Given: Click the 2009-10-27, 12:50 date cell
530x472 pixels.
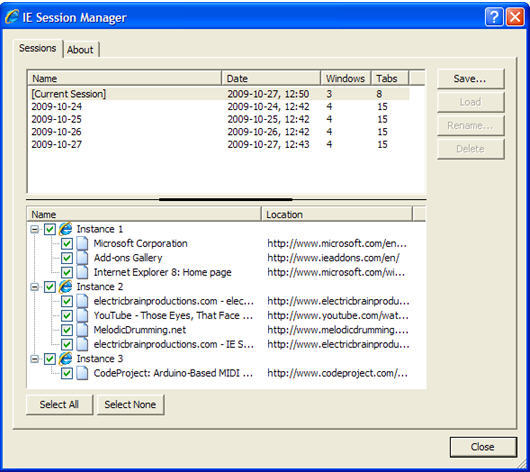Looking at the screenshot, I should (x=268, y=94).
